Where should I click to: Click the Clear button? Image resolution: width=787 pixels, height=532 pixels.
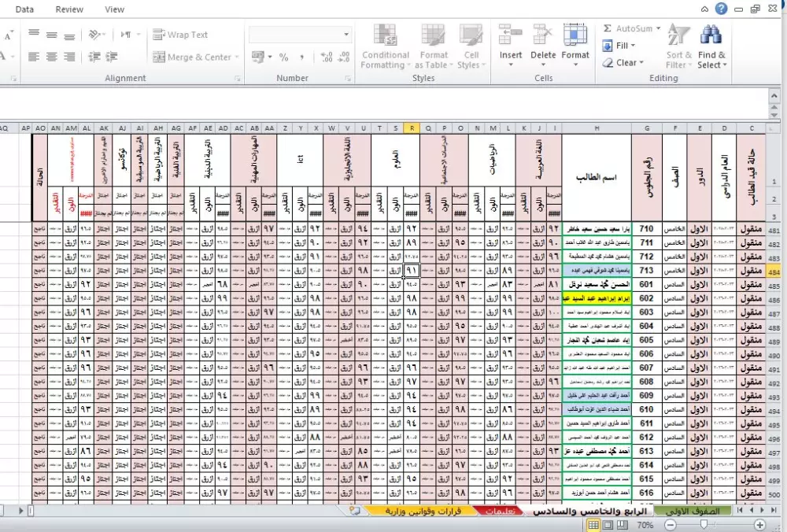(x=624, y=62)
